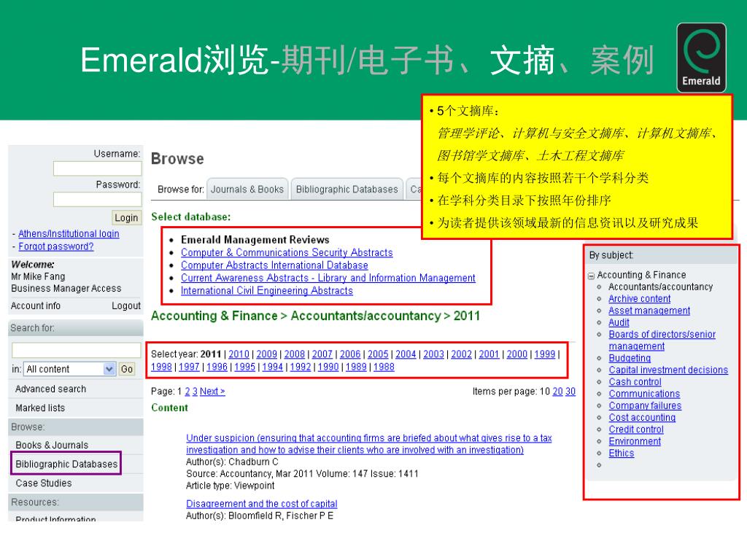The image size is (747, 560).
Task: Open Advanced search
Action: point(50,389)
